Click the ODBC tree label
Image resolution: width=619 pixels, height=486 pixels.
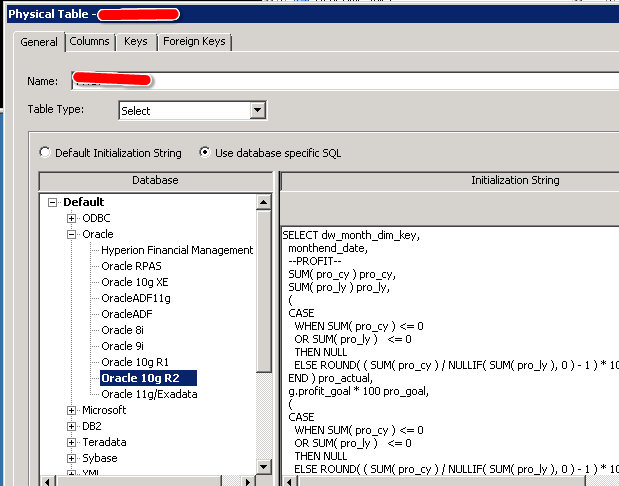point(96,218)
